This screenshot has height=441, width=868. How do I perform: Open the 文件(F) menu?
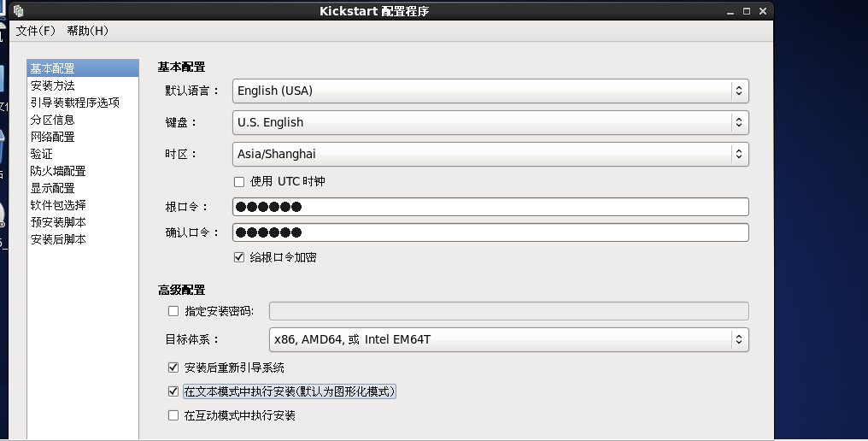click(x=36, y=31)
